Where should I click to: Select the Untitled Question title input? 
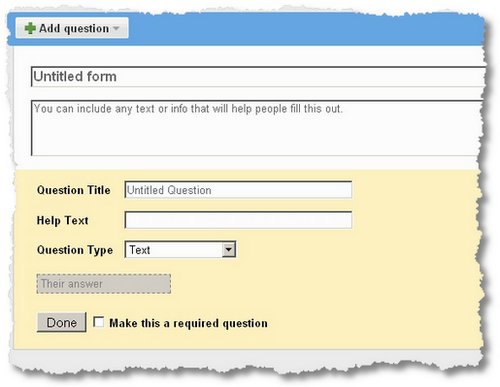238,190
